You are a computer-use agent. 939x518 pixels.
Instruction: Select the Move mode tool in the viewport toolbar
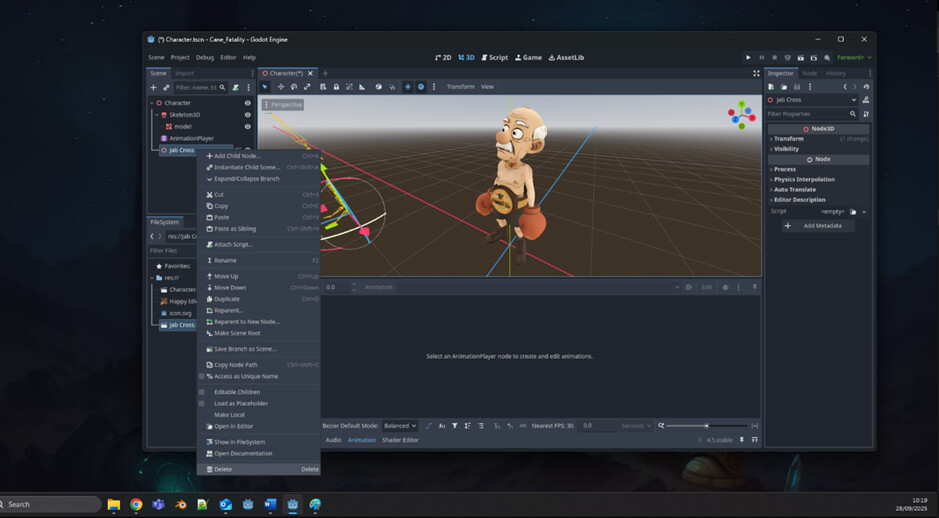tap(281, 87)
